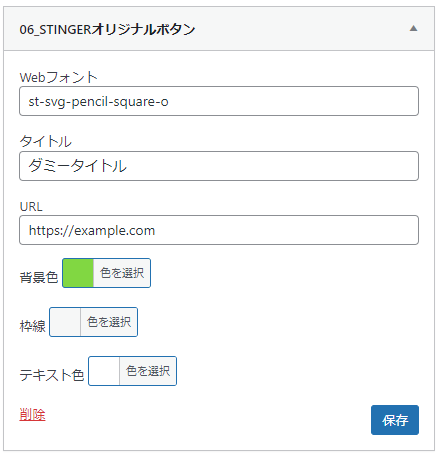Click 色を選択 button beside 枠線

109,322
